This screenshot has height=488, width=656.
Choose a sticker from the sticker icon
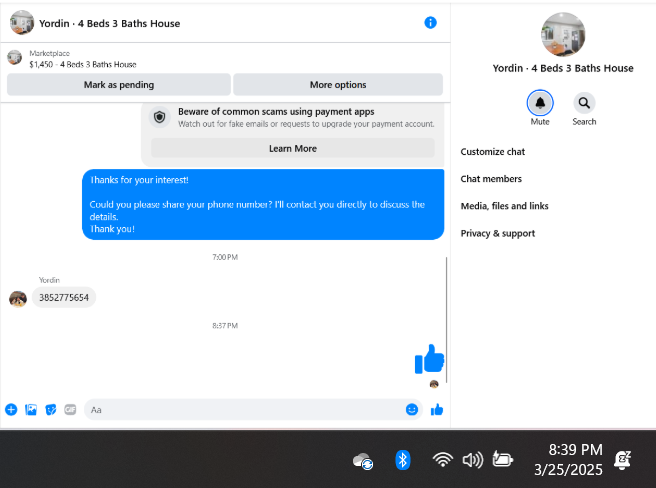click(x=51, y=409)
